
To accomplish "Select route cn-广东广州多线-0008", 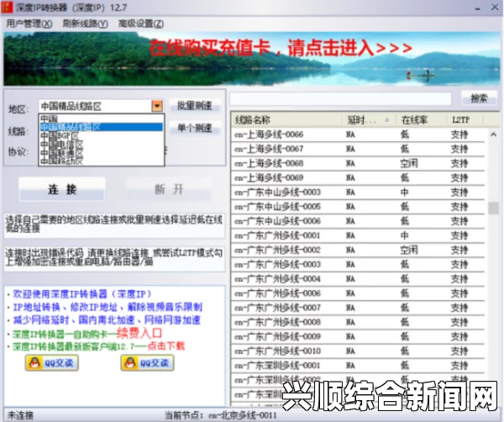I will point(358,322).
